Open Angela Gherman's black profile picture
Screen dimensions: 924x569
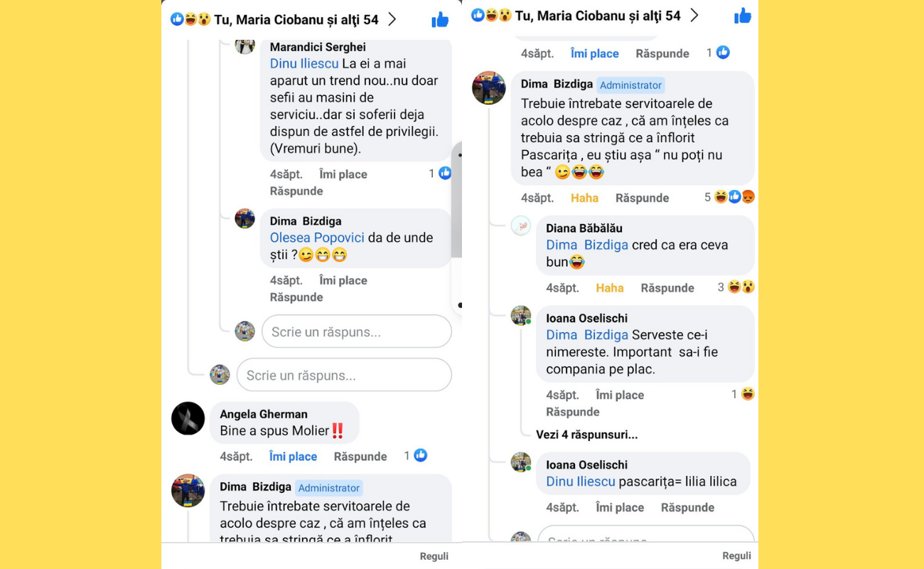tap(188, 418)
